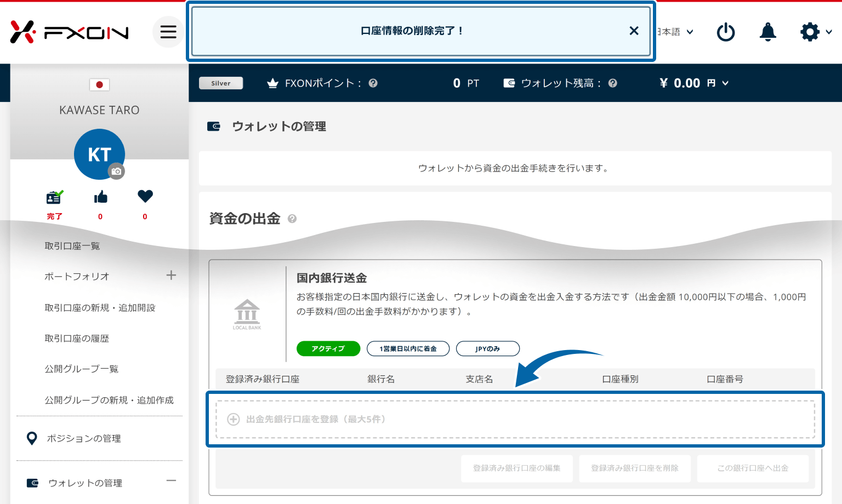Open ポジションの管理 section
The height and width of the screenshot is (504, 842).
pyautogui.click(x=84, y=438)
